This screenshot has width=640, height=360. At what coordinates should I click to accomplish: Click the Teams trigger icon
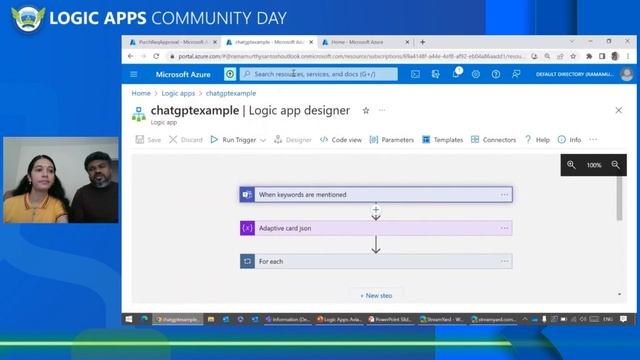(x=247, y=195)
